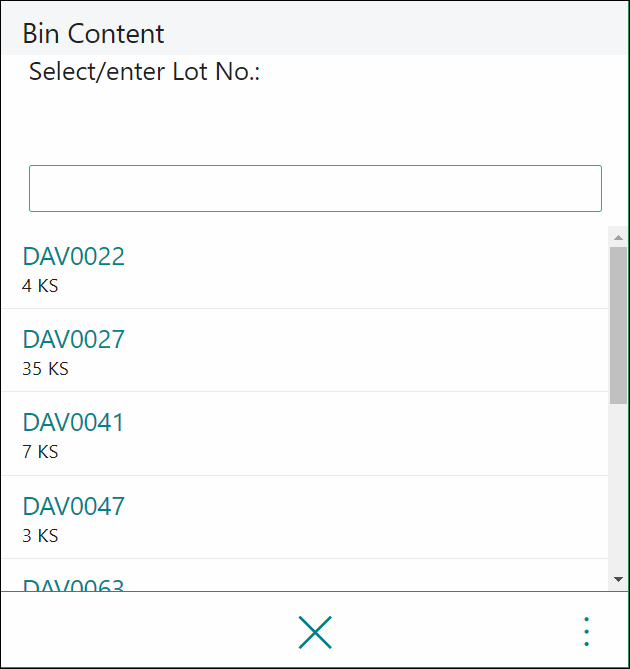
Task: Open the three-dot more options menu
Action: click(x=586, y=632)
